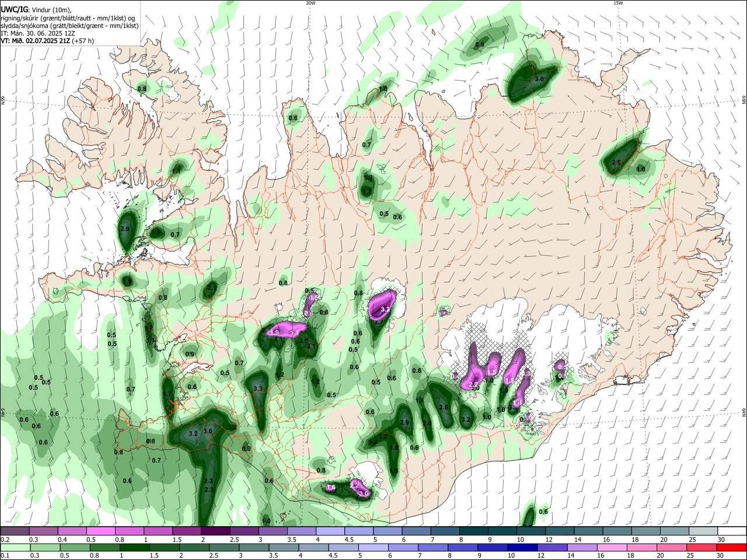The image size is (747, 560).
Task: Click the 0.2 label in upper legend
Action: tap(5, 540)
